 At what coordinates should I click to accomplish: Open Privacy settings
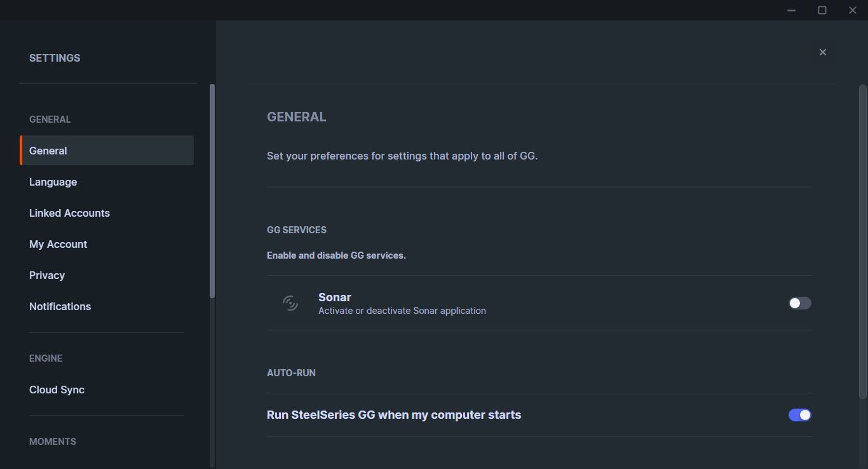pos(107,275)
